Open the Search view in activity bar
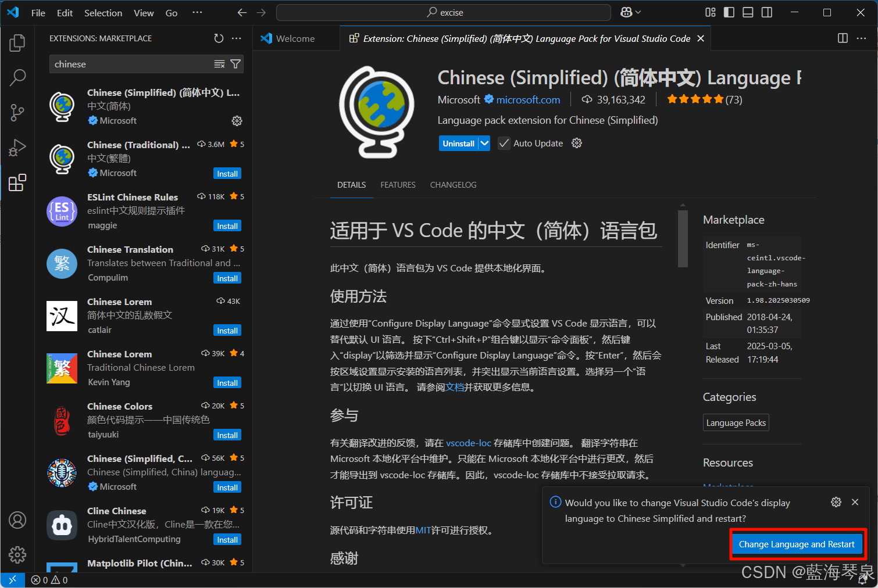 point(17,77)
